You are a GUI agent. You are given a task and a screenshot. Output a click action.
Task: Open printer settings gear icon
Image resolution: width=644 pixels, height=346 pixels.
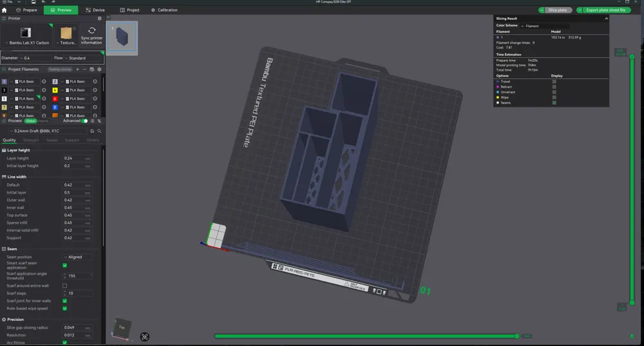point(99,19)
